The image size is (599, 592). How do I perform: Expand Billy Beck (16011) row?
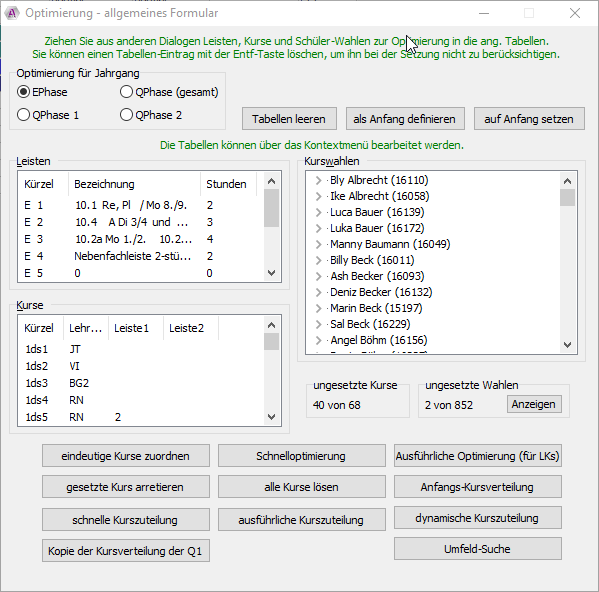319,260
